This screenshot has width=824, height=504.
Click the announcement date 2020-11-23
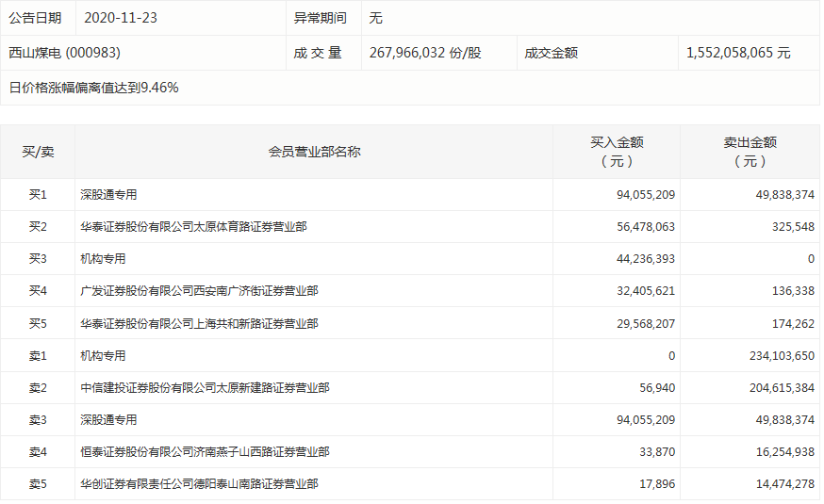click(x=119, y=18)
